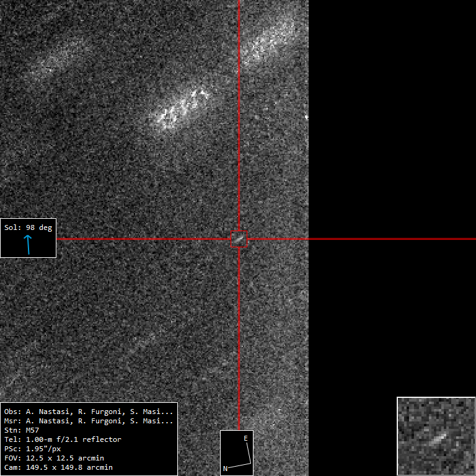This screenshot has width=476, height=476.
Task: Click the Msr: A. Nastasi measurers line
Action: [x=89, y=421]
